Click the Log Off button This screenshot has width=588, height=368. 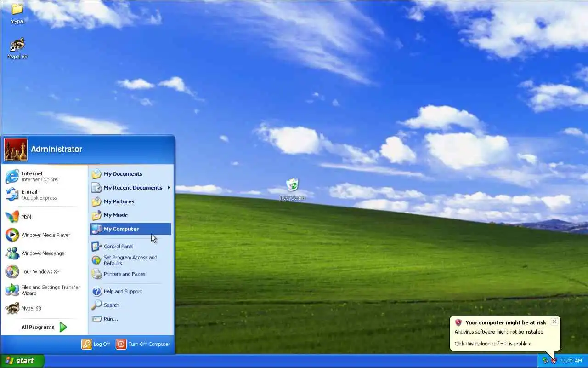(96, 344)
